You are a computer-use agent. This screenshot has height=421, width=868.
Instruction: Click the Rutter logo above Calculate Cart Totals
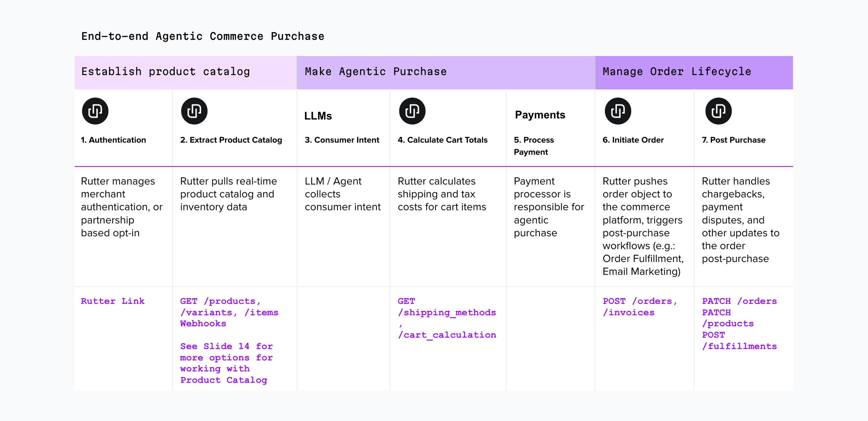(x=412, y=111)
